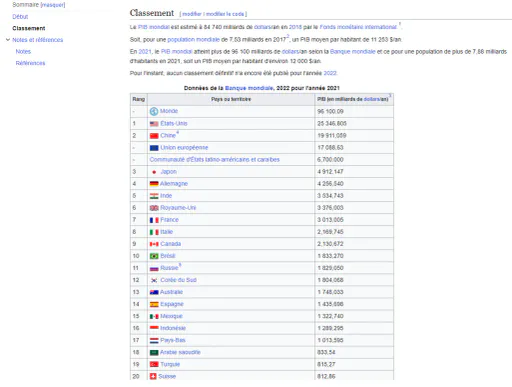Click the Indonesia flag icon
This screenshot has height=387, width=512.
point(154,328)
